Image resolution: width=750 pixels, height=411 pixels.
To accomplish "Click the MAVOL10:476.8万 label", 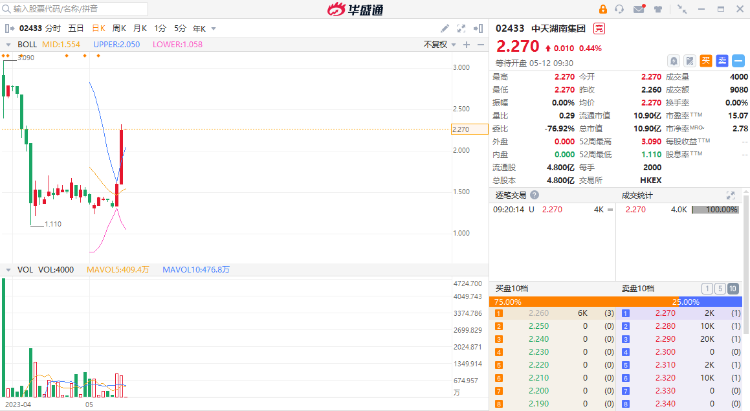I will click(x=196, y=270).
